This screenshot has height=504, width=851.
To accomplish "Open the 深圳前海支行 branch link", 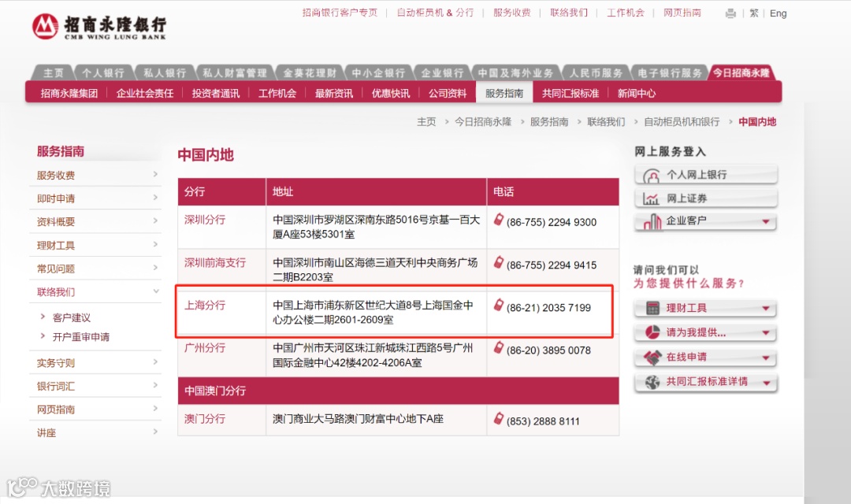I will pos(215,262).
